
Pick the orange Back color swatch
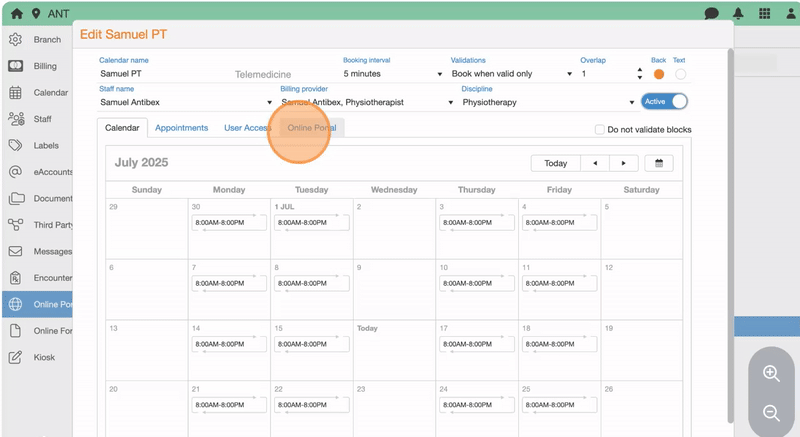658,74
